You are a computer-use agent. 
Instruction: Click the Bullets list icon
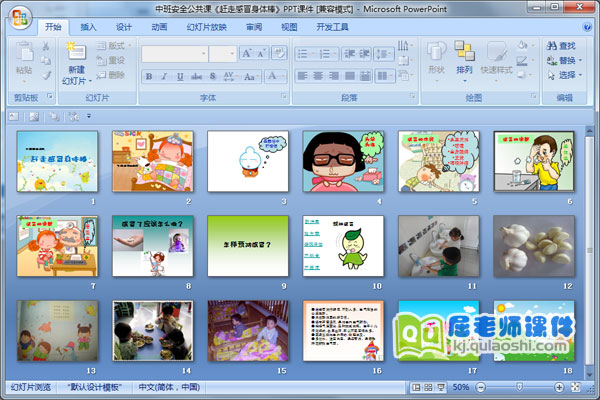[305, 54]
